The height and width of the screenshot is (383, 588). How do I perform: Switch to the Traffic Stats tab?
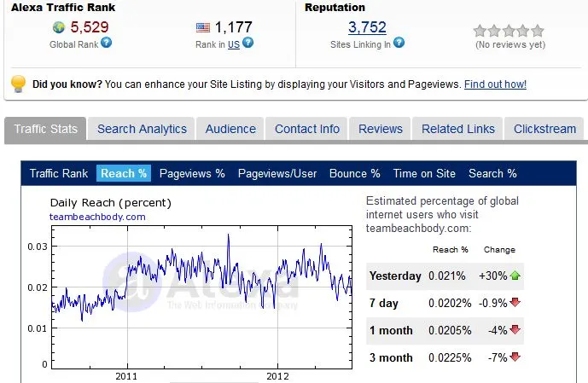(x=45, y=129)
